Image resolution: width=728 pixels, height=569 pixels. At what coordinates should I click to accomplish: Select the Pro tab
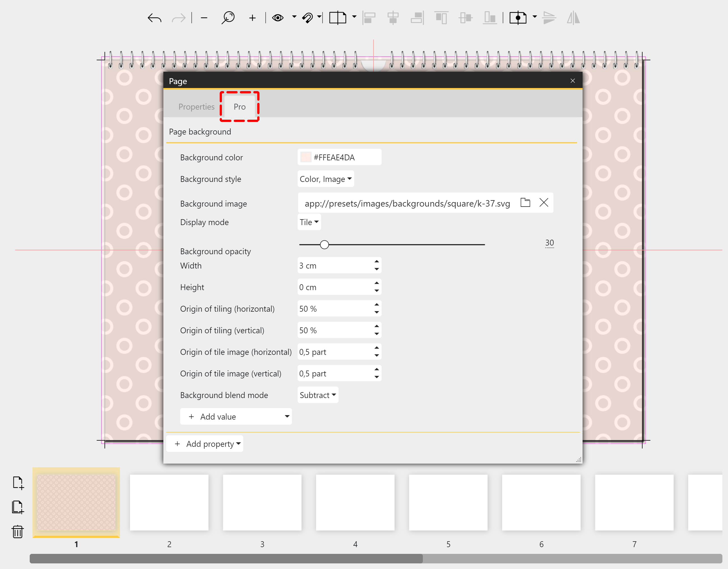point(239,107)
